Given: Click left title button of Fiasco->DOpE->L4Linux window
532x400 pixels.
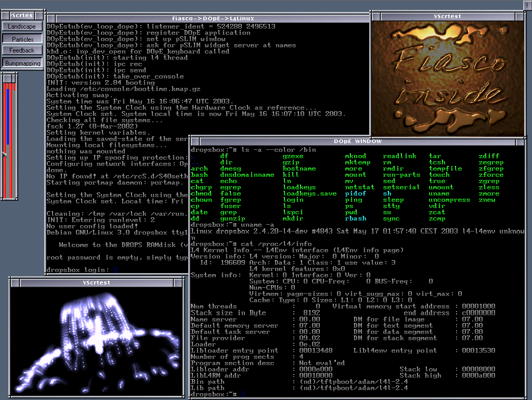Looking at the screenshot, I should pyautogui.click(x=51, y=18).
